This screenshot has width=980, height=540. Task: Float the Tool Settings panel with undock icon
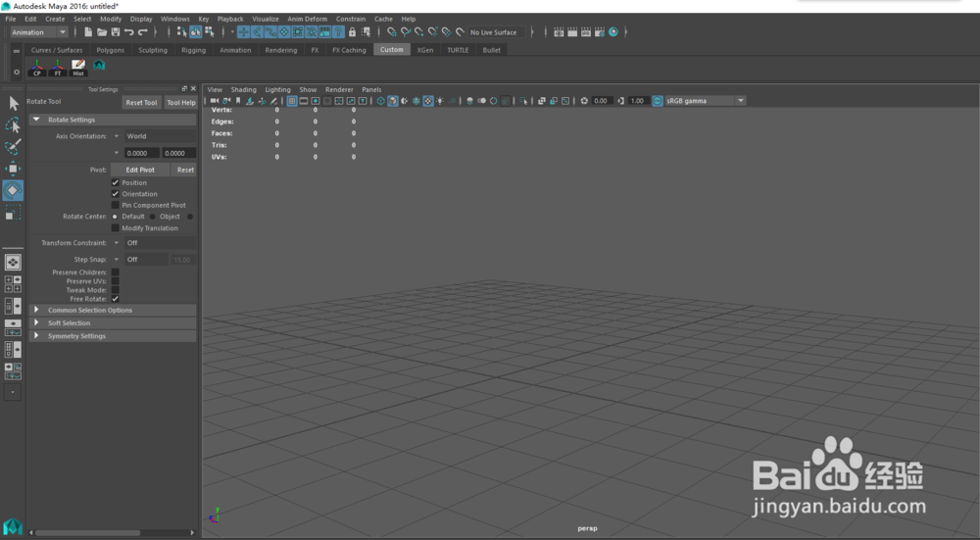184,89
